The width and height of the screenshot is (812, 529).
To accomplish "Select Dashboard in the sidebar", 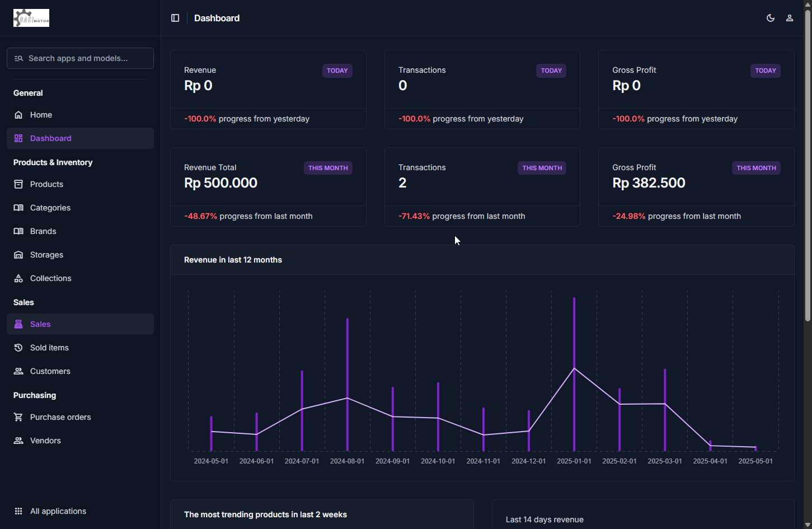I will [x=80, y=138].
